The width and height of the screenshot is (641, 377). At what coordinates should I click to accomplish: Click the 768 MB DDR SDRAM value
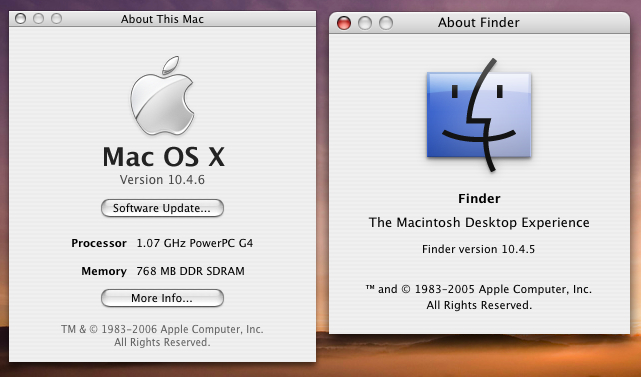pos(191,271)
